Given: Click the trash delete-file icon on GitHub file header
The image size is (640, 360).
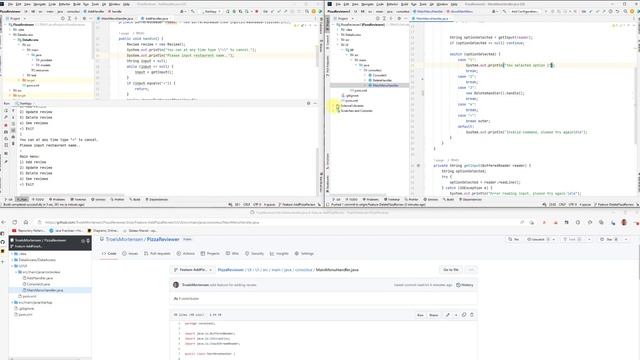Looking at the screenshot, I should click(472, 315).
